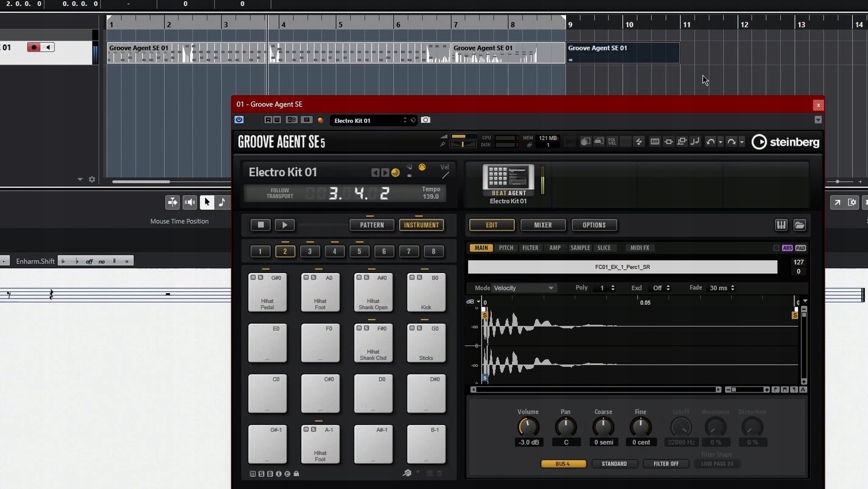Open the Options page

click(x=594, y=225)
